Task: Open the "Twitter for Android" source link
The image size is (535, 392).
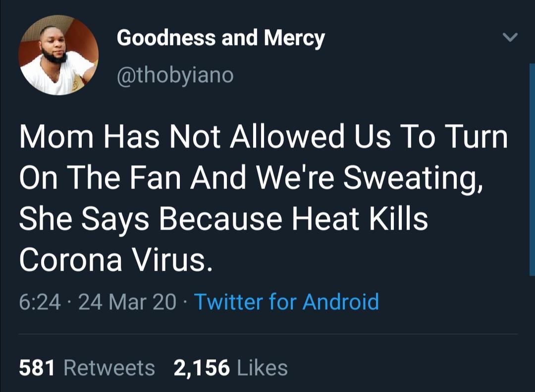Action: (x=286, y=301)
